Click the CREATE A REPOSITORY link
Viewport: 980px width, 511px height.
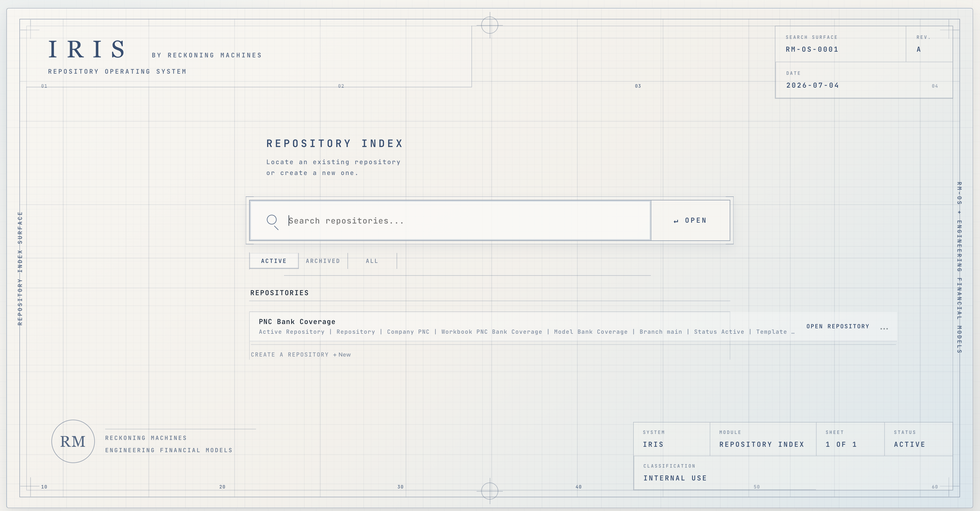(x=289, y=355)
